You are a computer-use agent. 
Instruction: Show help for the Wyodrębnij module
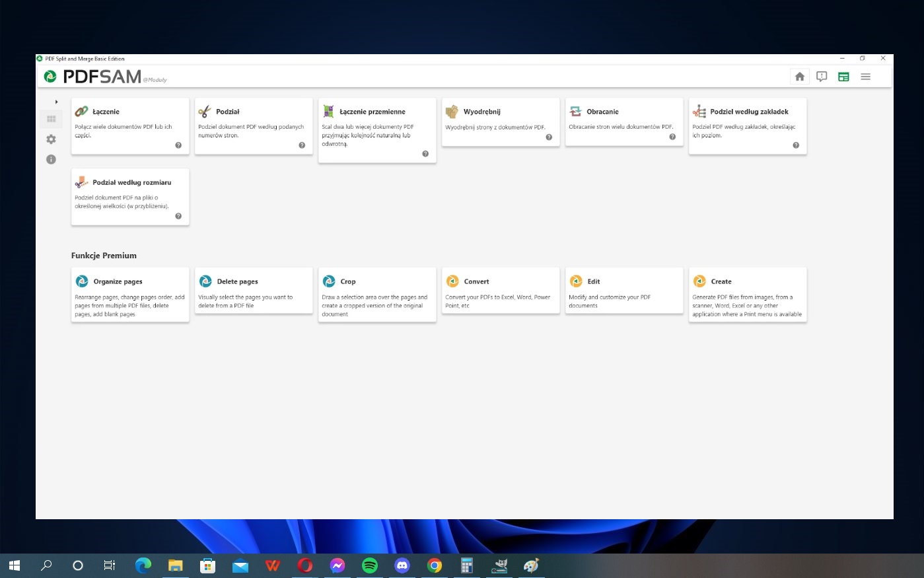549,137
